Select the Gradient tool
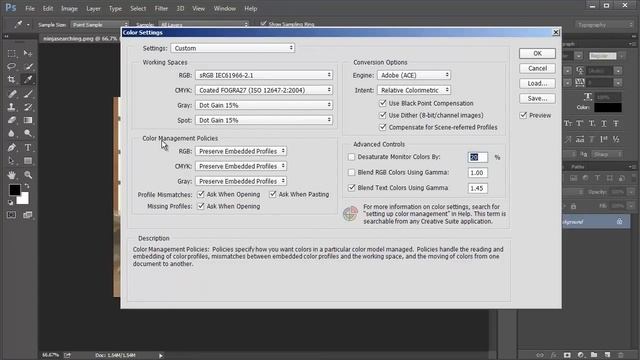This screenshot has height=360, width=640. 28,120
